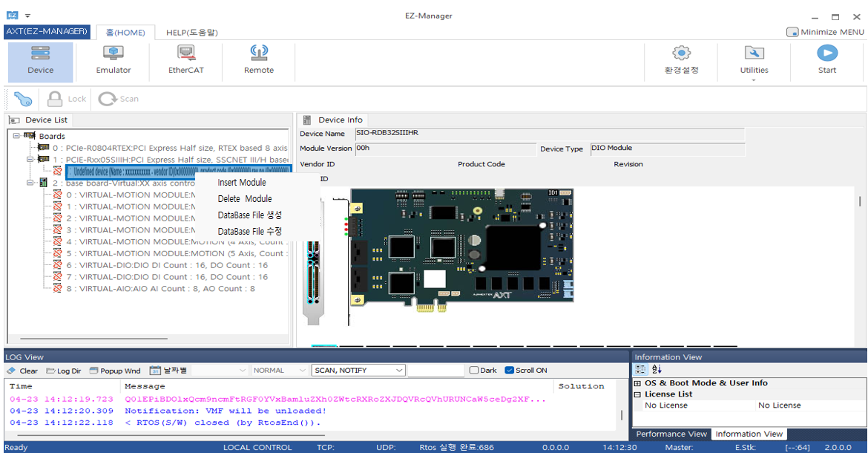Expand OS & Boot Mode & User Info
The image size is (868, 453).
[x=637, y=383]
